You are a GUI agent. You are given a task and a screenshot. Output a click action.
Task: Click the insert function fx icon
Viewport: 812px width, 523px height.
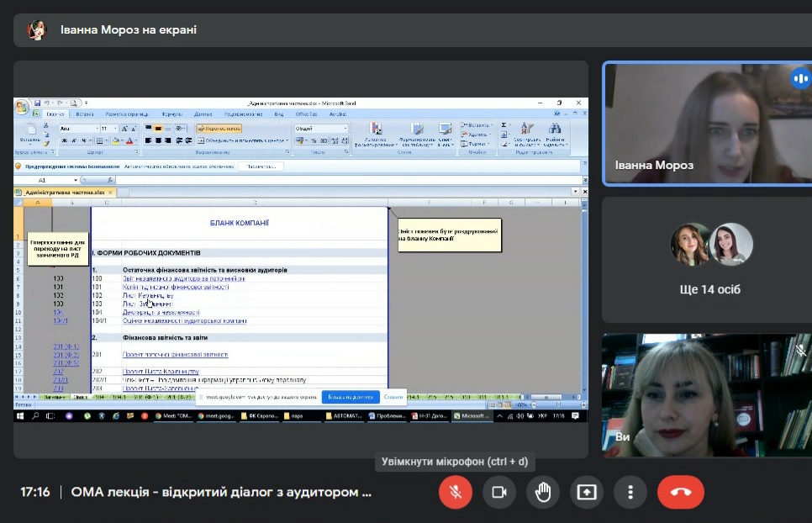click(x=110, y=180)
